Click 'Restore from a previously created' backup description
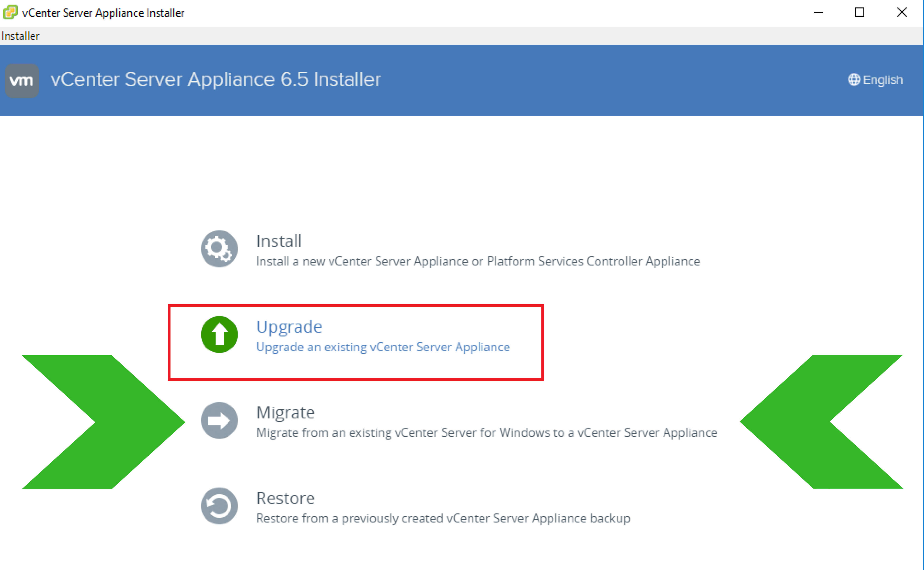 (x=443, y=518)
